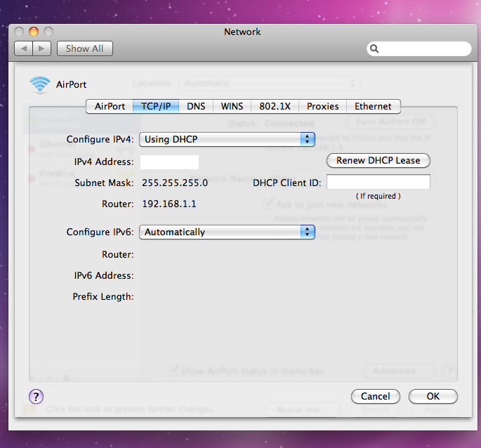Click the 'Subnet Mask:' label
Viewport: 481px width, 448px height.
[x=105, y=183]
